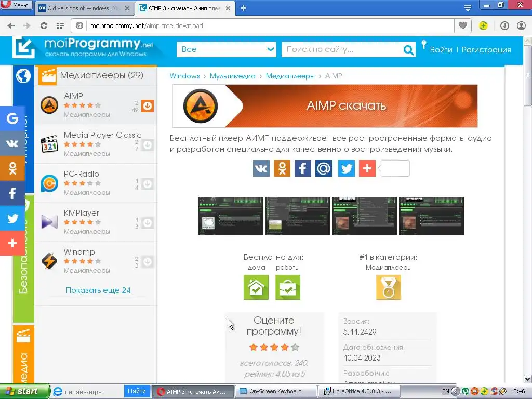Share to Facebook via floating side button

click(12, 193)
